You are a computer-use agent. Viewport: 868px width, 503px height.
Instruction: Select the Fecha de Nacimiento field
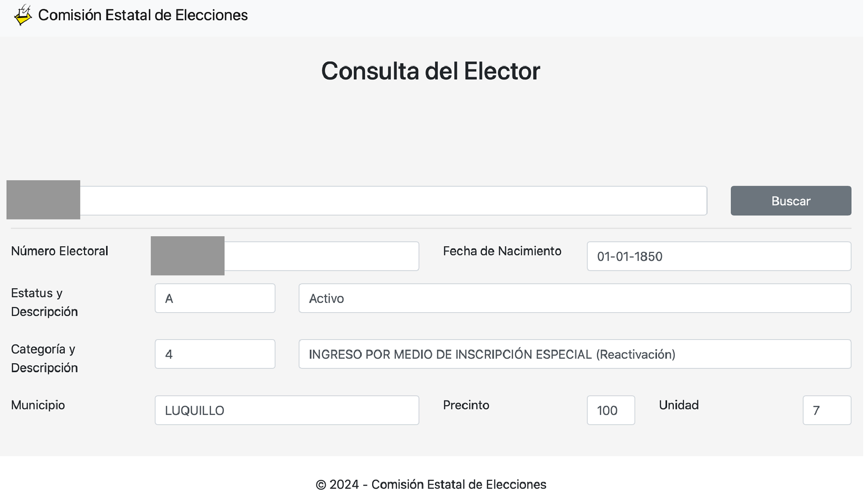coord(718,256)
